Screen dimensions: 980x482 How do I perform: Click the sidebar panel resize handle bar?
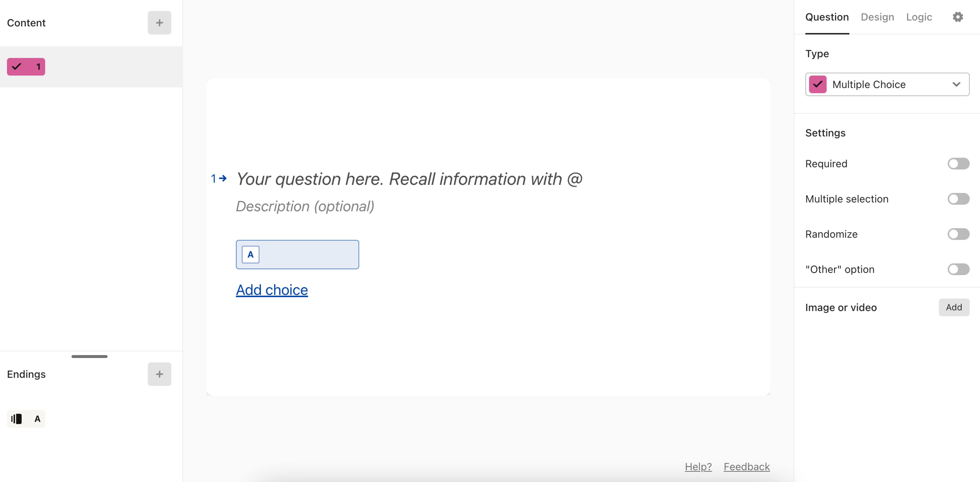point(89,357)
